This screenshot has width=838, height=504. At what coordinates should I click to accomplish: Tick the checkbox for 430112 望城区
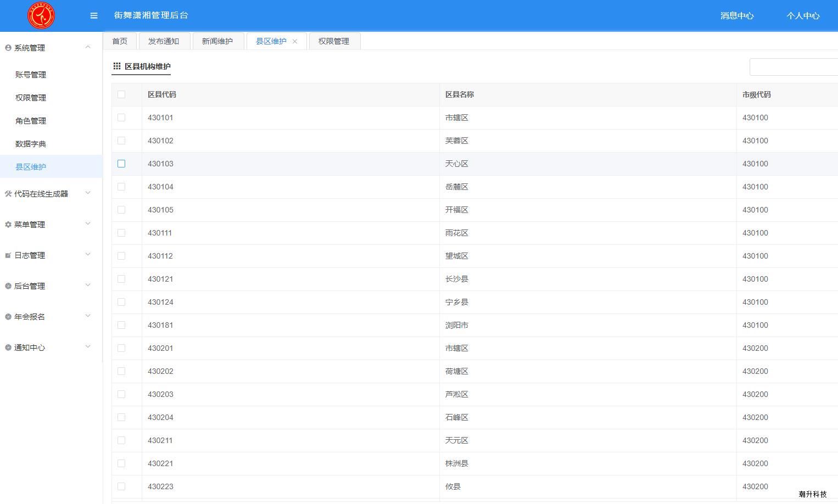[x=121, y=256]
